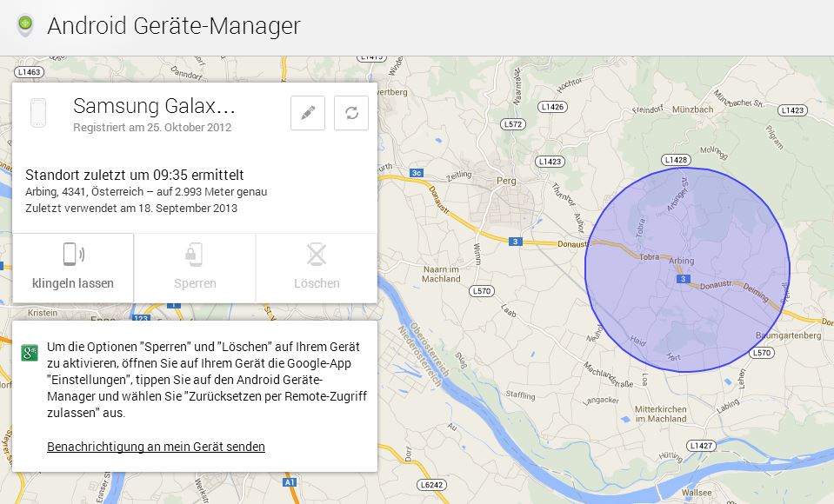Rename device with the pencil icon
The height and width of the screenshot is (504, 834).
308,113
